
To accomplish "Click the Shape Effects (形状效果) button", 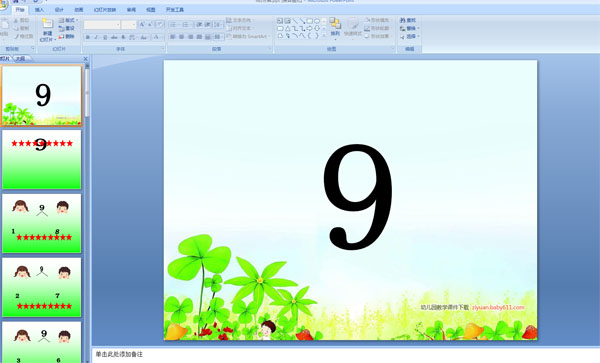I will (x=378, y=36).
